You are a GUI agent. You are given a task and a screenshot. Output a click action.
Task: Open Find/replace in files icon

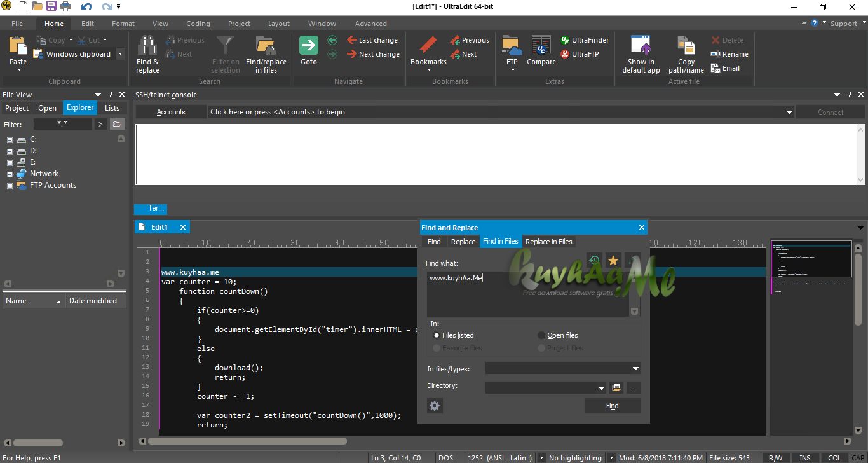tap(266, 46)
